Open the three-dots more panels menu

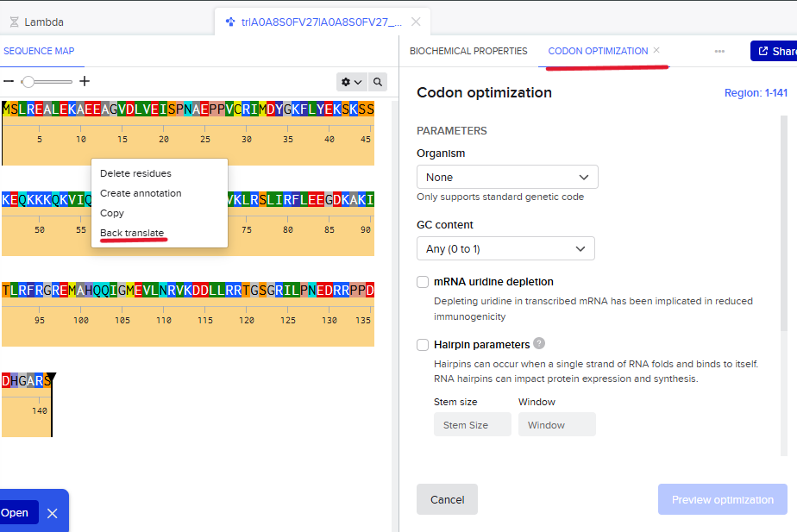[719, 51]
